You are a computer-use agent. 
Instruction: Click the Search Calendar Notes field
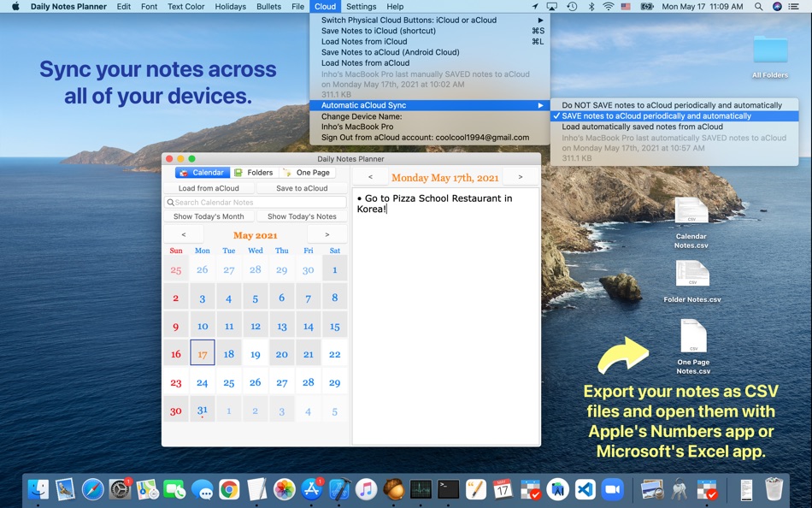[x=256, y=202]
